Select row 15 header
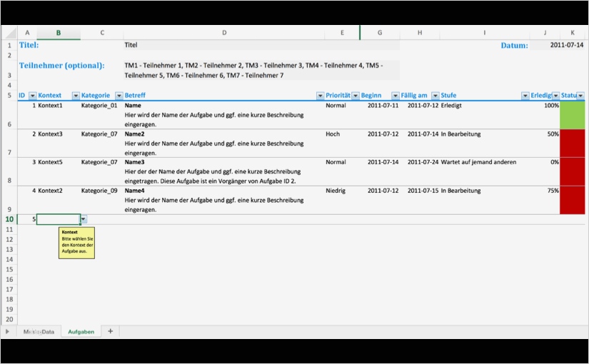Screen dimensions: 589x364 tap(9, 269)
